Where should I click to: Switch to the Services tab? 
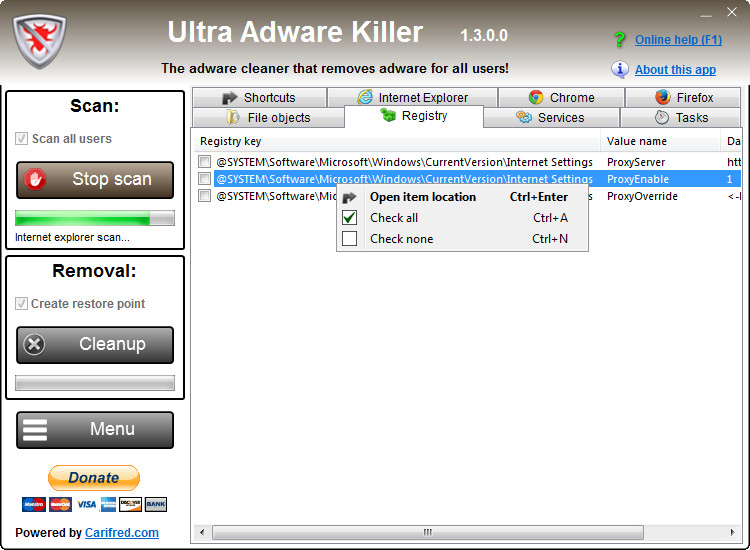tap(551, 117)
